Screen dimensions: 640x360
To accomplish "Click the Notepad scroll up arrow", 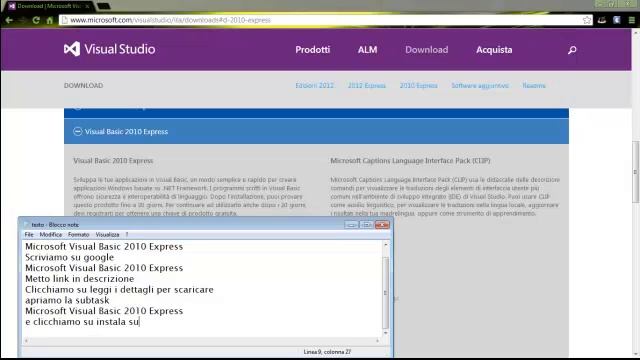I will [385, 244].
